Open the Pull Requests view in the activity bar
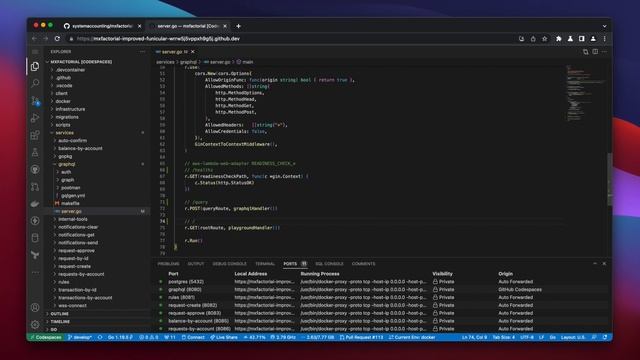This screenshot has height=360, width=640. click(35, 187)
